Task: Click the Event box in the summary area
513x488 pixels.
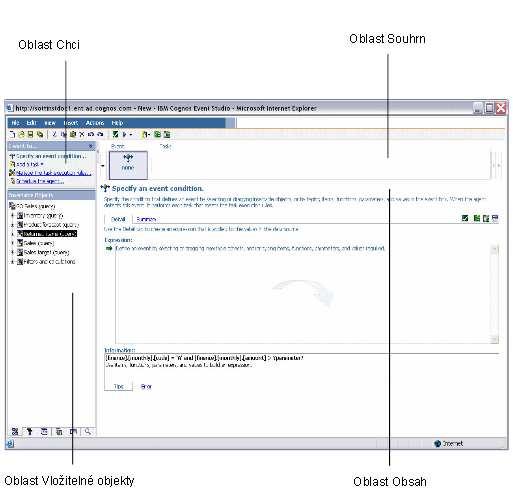Action: [x=128, y=165]
